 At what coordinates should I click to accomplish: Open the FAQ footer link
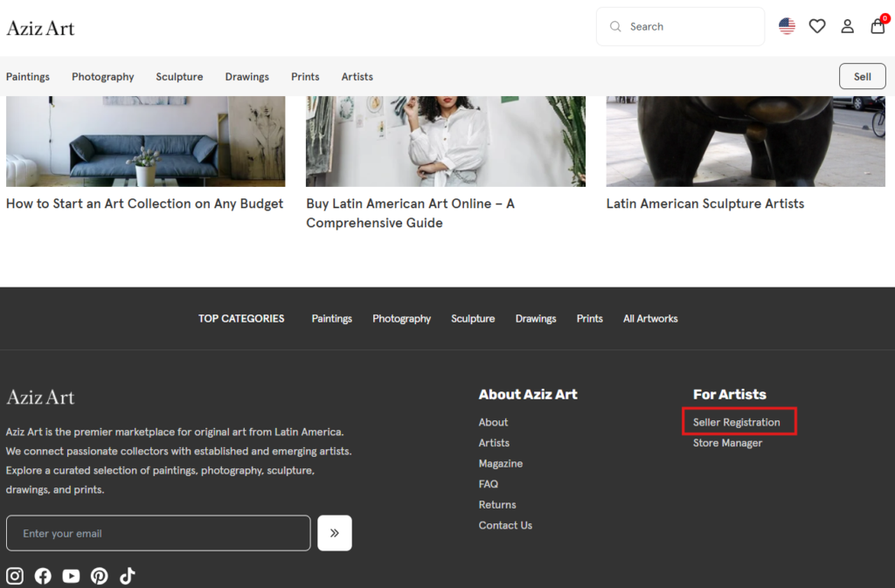[x=488, y=484]
